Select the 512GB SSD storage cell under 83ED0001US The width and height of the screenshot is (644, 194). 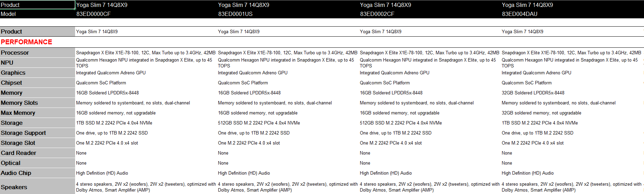point(259,123)
